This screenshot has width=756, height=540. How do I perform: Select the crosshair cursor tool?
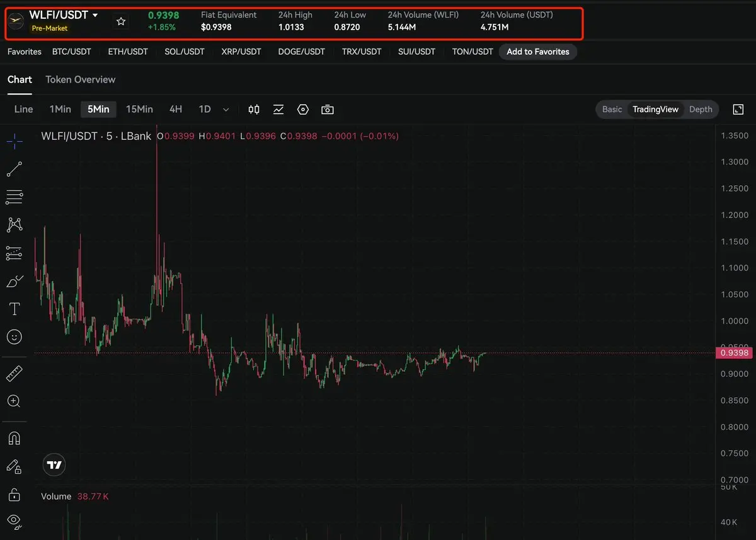click(14, 142)
